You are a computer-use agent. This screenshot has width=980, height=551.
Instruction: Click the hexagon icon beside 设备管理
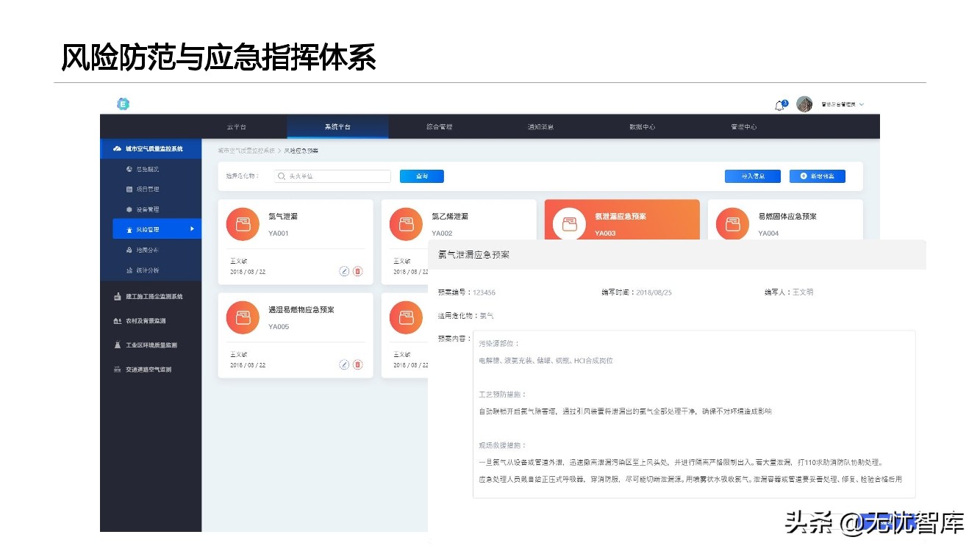point(129,209)
